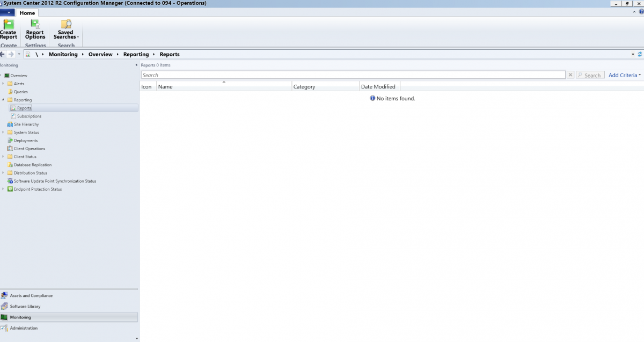The width and height of the screenshot is (644, 342).
Task: Go forward with the navigation forward arrow
Action: click(x=11, y=54)
